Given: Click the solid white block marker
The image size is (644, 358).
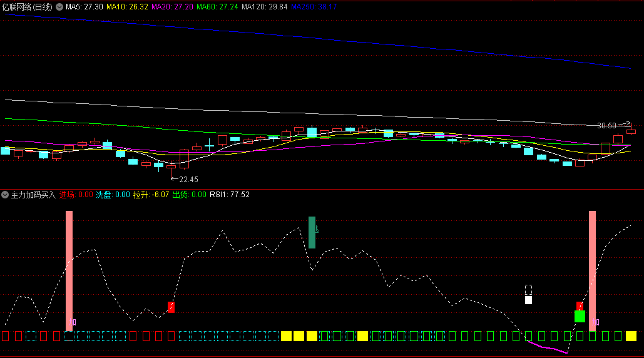Looking at the screenshot, I should pos(529,300).
